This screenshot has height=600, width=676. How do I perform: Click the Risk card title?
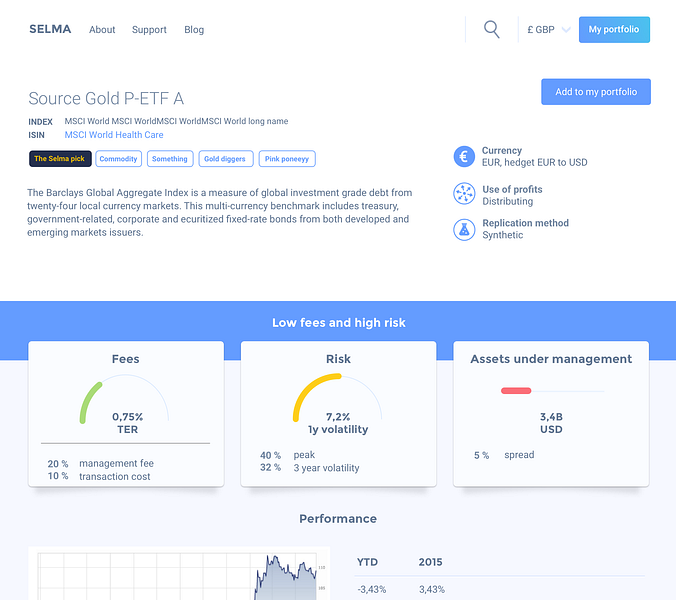(x=338, y=359)
